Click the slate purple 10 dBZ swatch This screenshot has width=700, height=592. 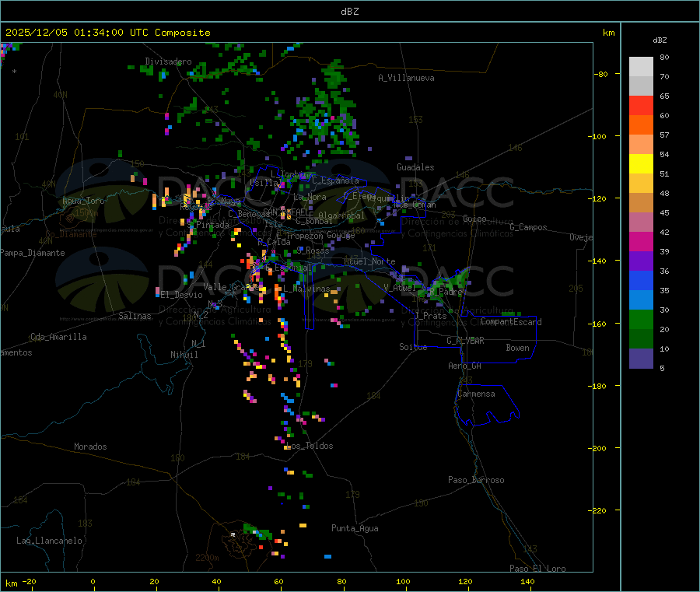[641, 359]
